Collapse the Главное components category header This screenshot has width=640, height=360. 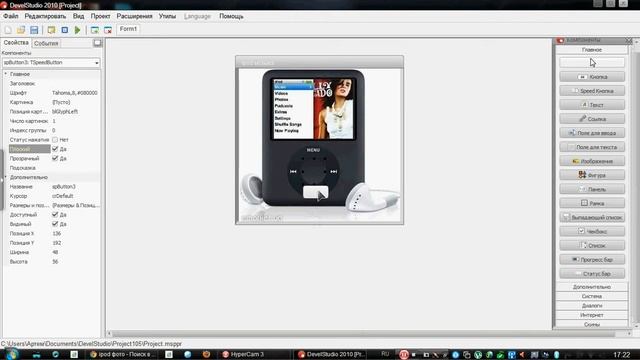(x=591, y=49)
